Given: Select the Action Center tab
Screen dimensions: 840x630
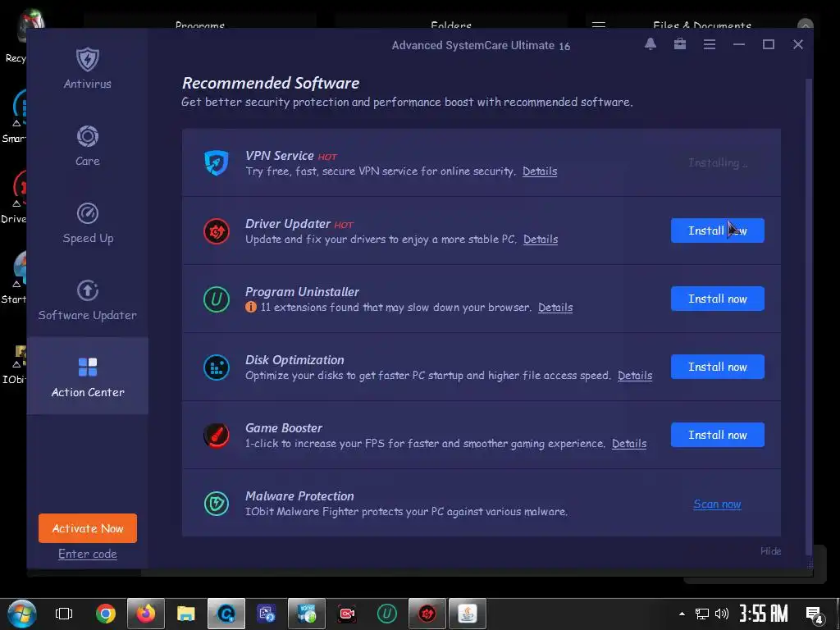Looking at the screenshot, I should click(87, 377).
